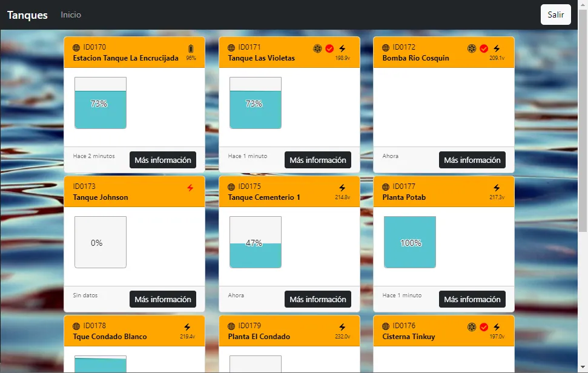Click the Salir logout button
Image resolution: width=588 pixels, height=373 pixels.
point(556,15)
